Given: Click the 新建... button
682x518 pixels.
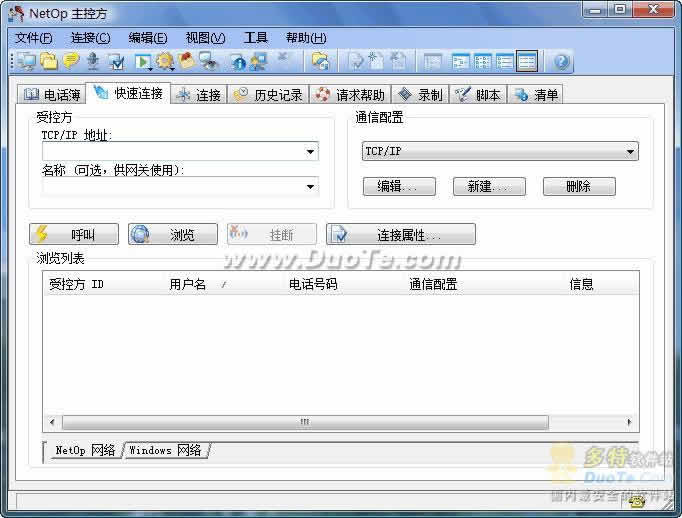Looking at the screenshot, I should pyautogui.click(x=489, y=187).
